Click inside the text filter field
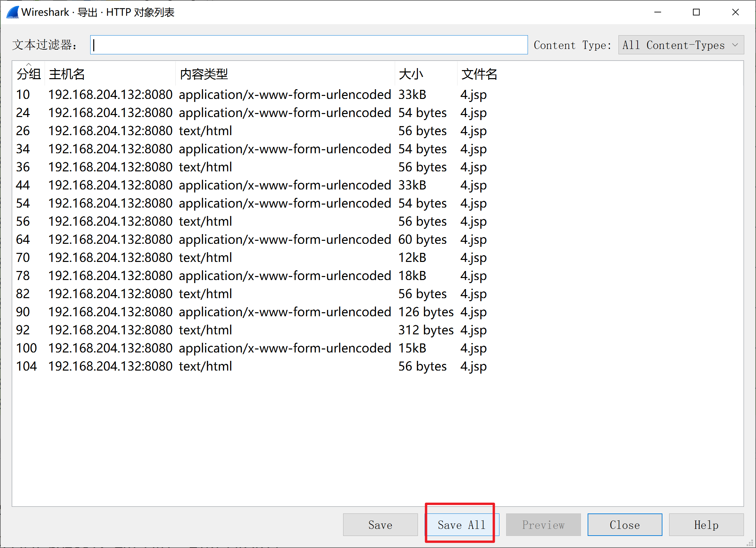This screenshot has height=548, width=756. point(309,45)
